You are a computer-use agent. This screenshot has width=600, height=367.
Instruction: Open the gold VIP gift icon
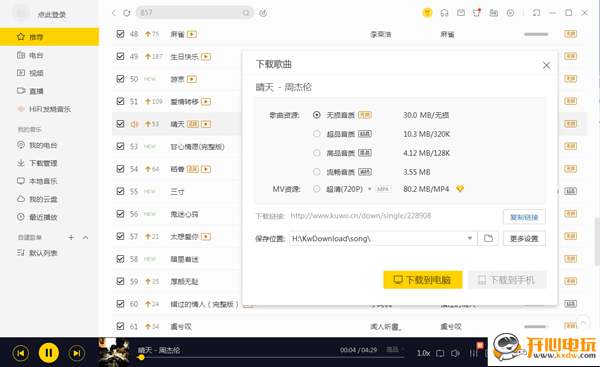(x=427, y=13)
